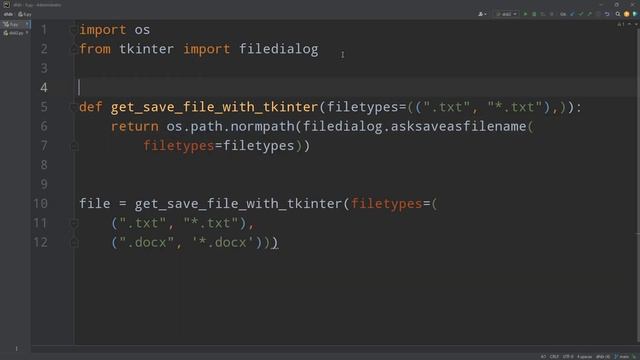640x360 pixels.
Task: Click the teal plugin icon at toolbar end
Action: [635, 14]
